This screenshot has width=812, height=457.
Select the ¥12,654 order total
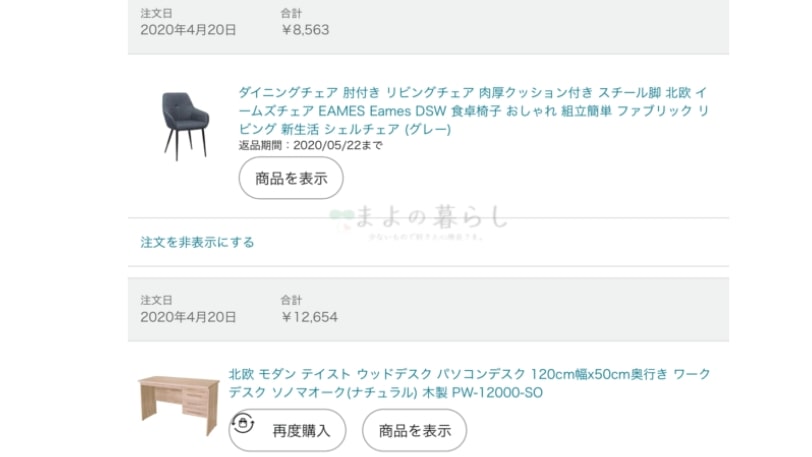click(x=310, y=317)
